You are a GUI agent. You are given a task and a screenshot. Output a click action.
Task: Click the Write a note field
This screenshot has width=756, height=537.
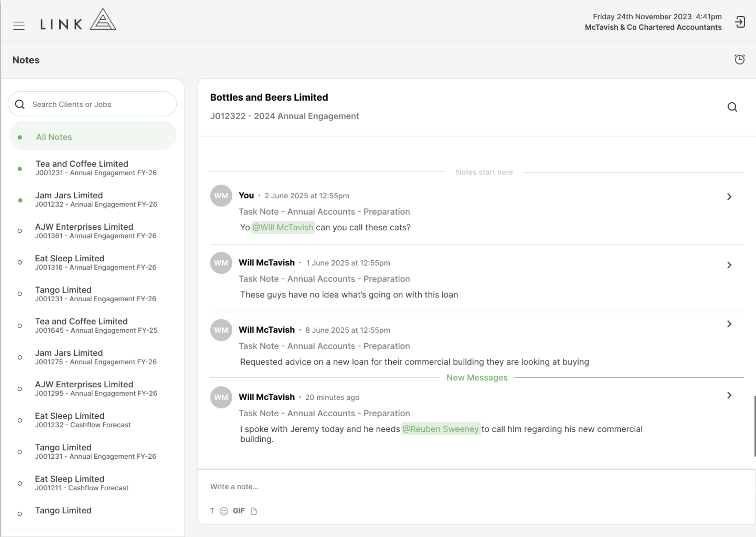pyautogui.click(x=477, y=487)
